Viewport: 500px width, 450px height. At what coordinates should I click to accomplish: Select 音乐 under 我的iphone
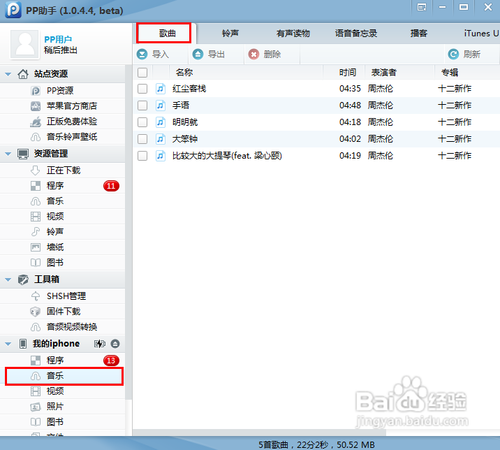tap(64, 376)
